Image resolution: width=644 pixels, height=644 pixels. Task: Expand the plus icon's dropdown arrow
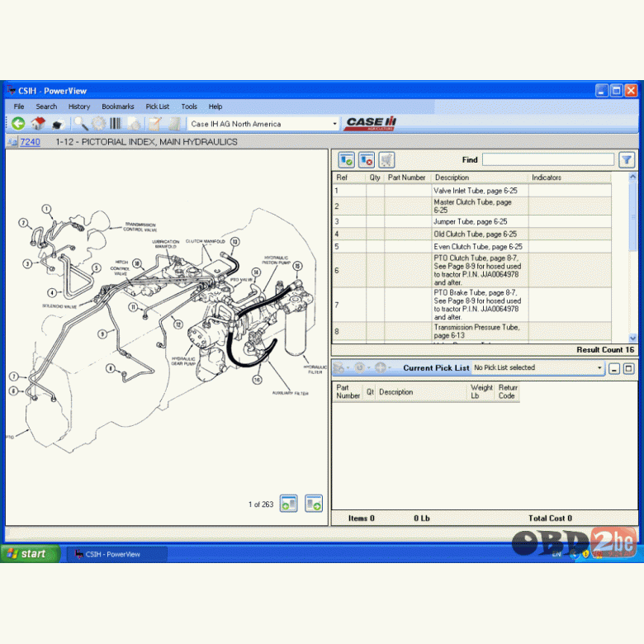390,367
